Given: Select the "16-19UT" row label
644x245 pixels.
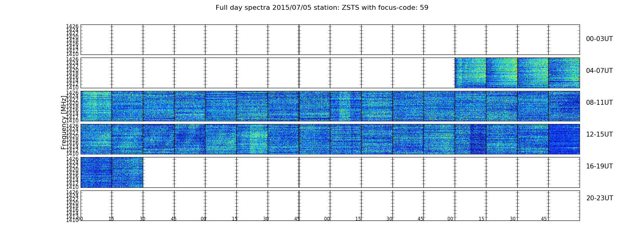Looking at the screenshot, I should coord(600,166).
